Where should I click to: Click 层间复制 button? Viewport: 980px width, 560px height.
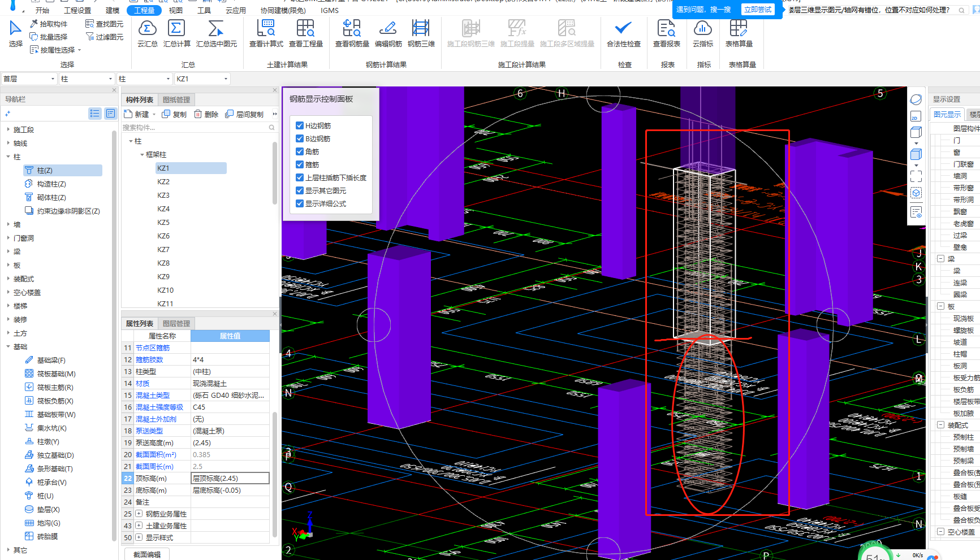[x=244, y=114]
